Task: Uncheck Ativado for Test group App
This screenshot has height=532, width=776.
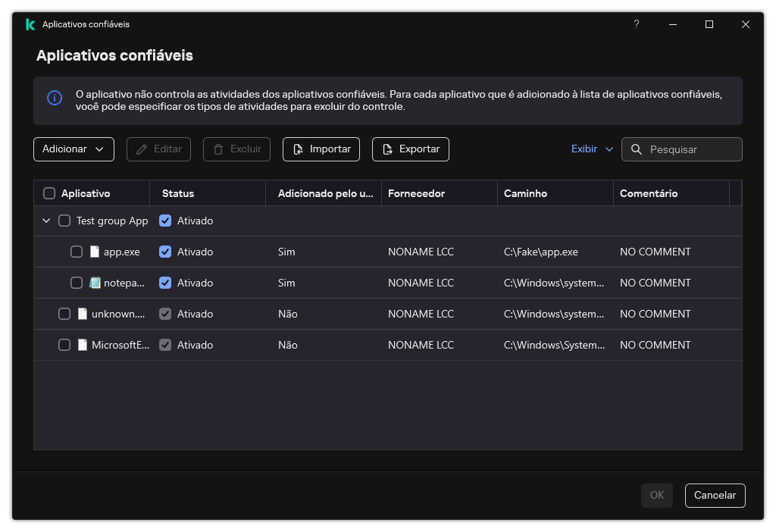Action: [165, 220]
